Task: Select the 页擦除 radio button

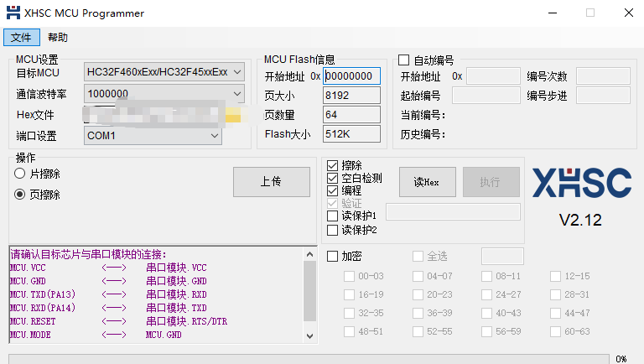Action: pos(20,194)
